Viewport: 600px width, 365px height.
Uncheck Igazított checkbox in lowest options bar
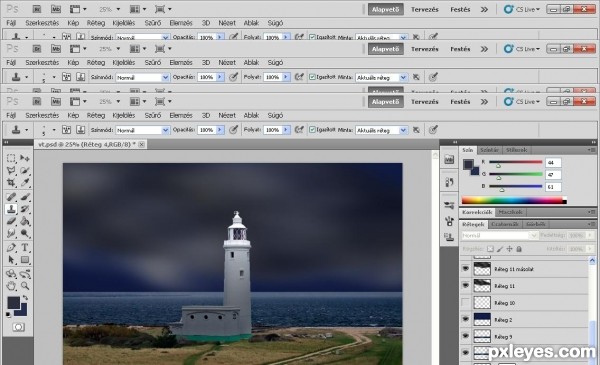click(312, 130)
